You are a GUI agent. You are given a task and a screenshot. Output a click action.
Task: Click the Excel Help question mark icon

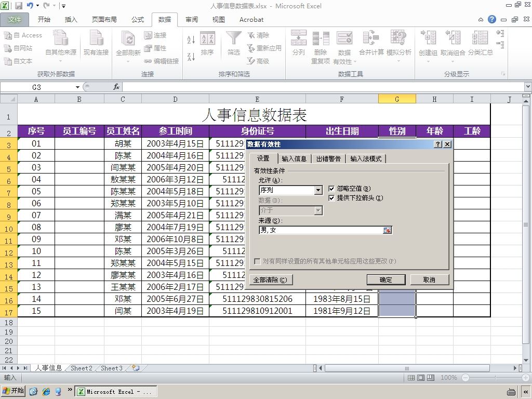pyautogui.click(x=492, y=19)
